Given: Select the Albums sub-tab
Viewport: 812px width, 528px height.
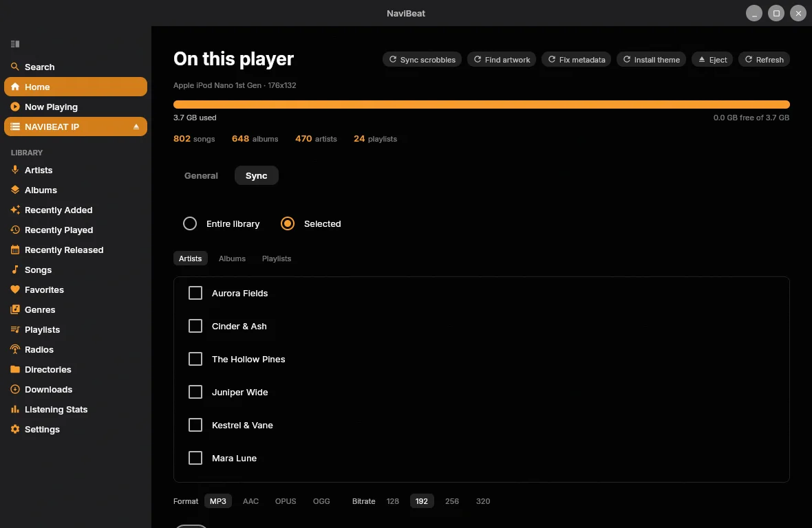Looking at the screenshot, I should tap(232, 258).
